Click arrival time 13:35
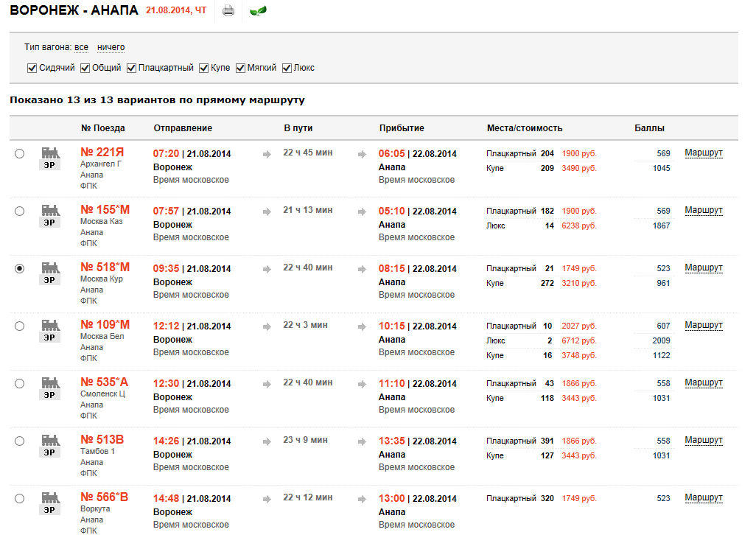Image resolution: width=756 pixels, height=535 pixels. 391,441
